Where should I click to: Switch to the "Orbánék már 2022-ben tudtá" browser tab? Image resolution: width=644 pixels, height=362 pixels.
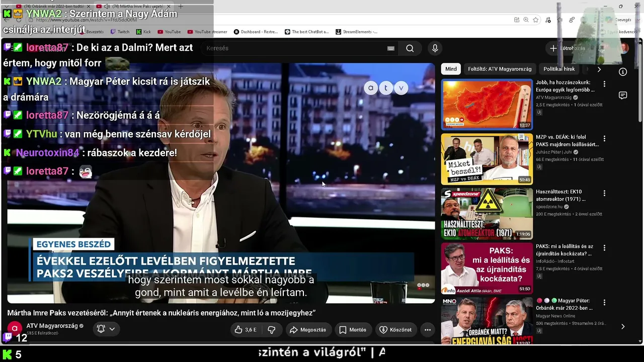(52, 6)
